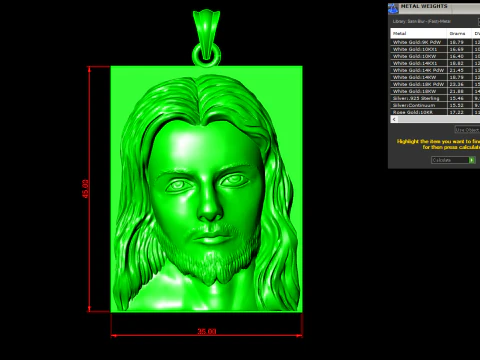480x360 pixels.
Task: Click the left arrow of horizontal scrollbar
Action: point(394,119)
